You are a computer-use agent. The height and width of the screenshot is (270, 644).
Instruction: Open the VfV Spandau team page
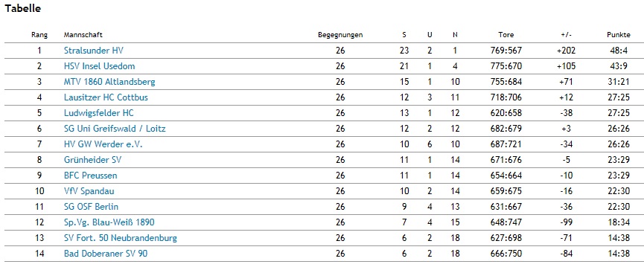(89, 191)
